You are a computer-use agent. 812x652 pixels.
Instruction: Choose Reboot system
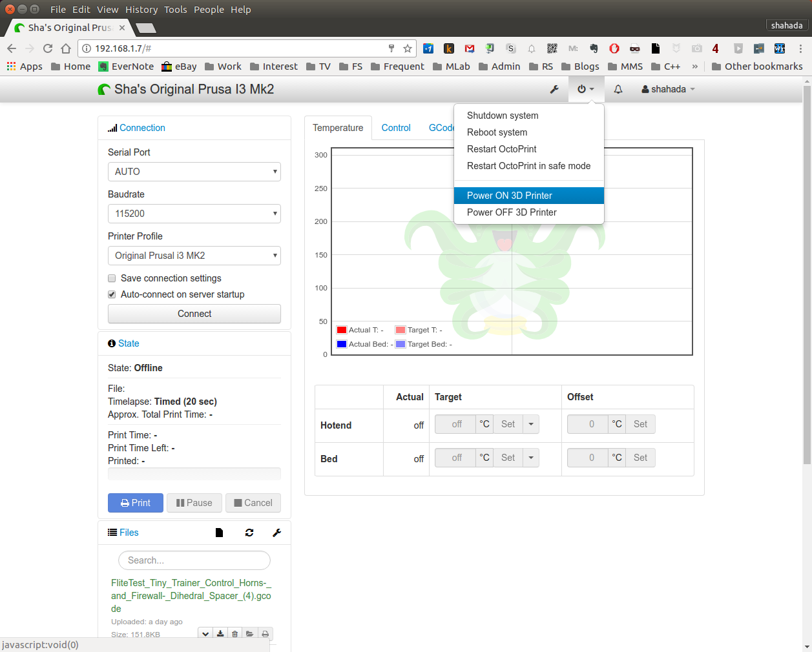point(529,132)
